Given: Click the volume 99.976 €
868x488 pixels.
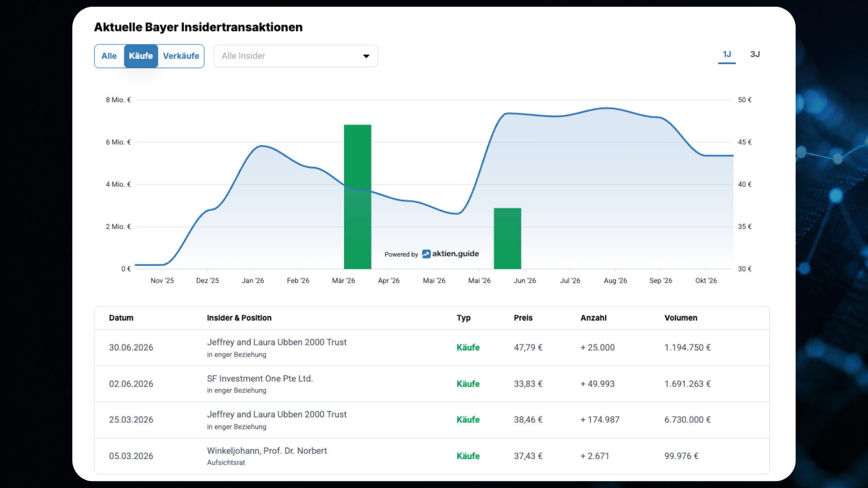Looking at the screenshot, I should pyautogui.click(x=681, y=456).
